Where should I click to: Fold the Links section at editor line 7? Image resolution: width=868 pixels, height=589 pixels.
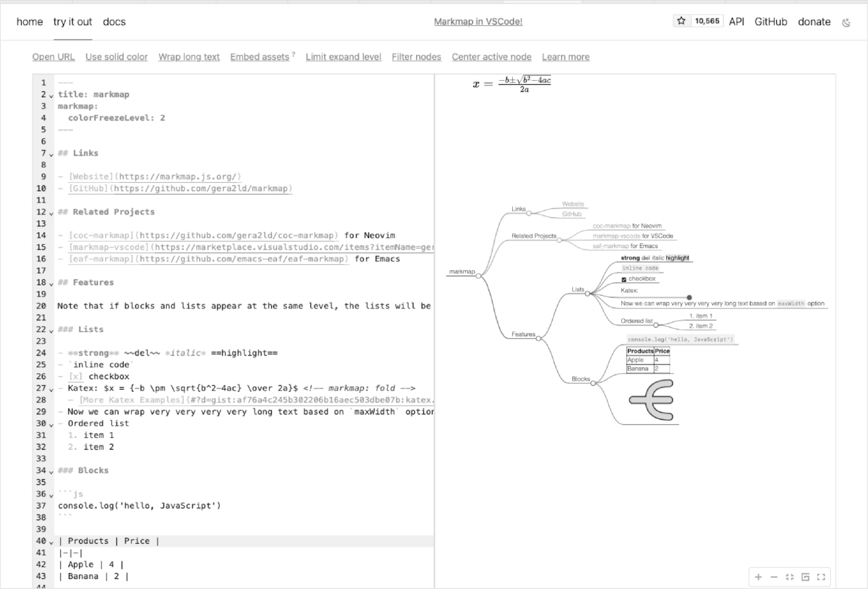pyautogui.click(x=51, y=154)
